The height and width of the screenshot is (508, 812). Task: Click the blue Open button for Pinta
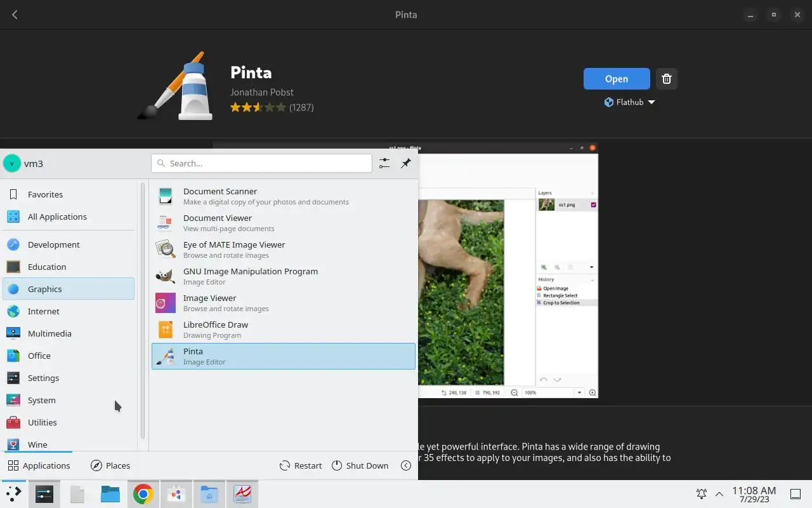[617, 79]
